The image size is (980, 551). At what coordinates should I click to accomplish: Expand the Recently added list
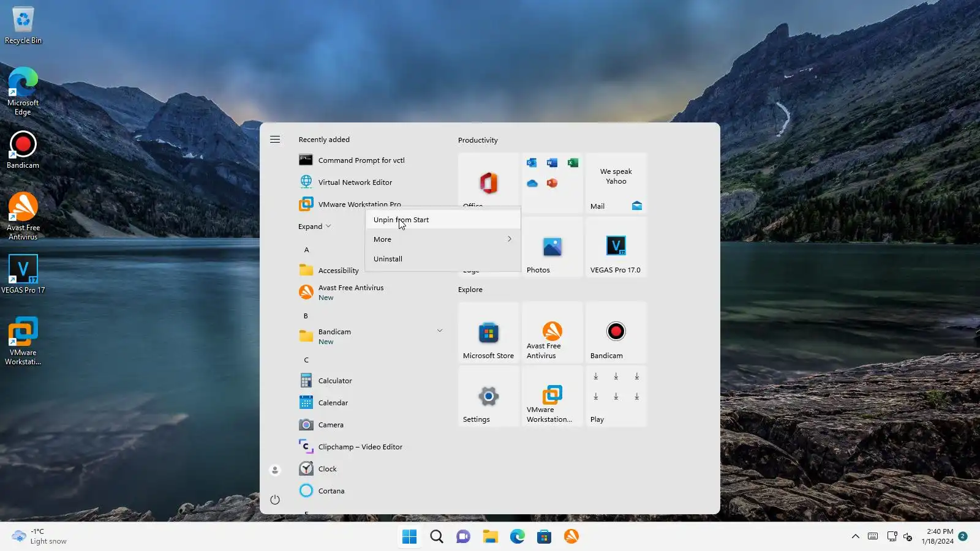pos(315,227)
